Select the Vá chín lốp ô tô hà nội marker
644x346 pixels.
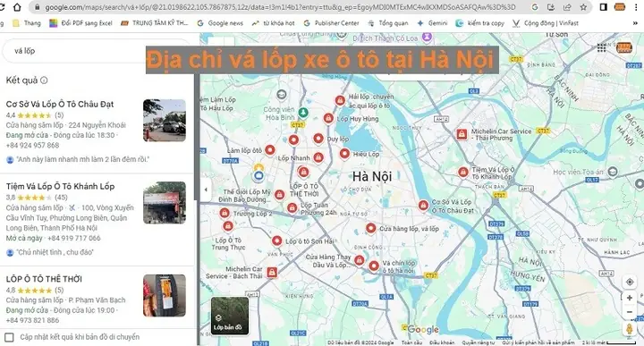click(x=374, y=266)
